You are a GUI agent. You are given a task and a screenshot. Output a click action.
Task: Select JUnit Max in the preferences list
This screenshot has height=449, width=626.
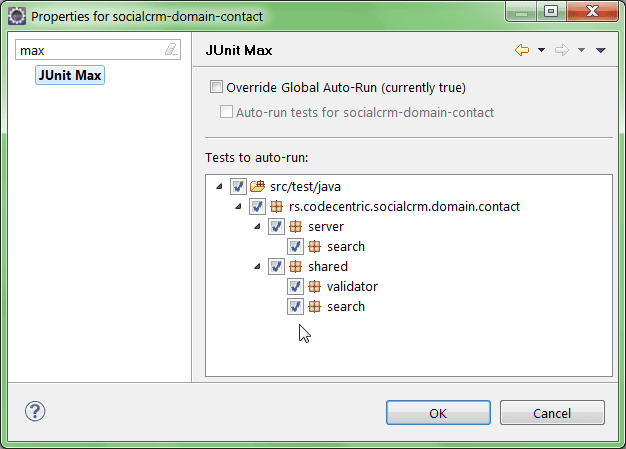70,75
